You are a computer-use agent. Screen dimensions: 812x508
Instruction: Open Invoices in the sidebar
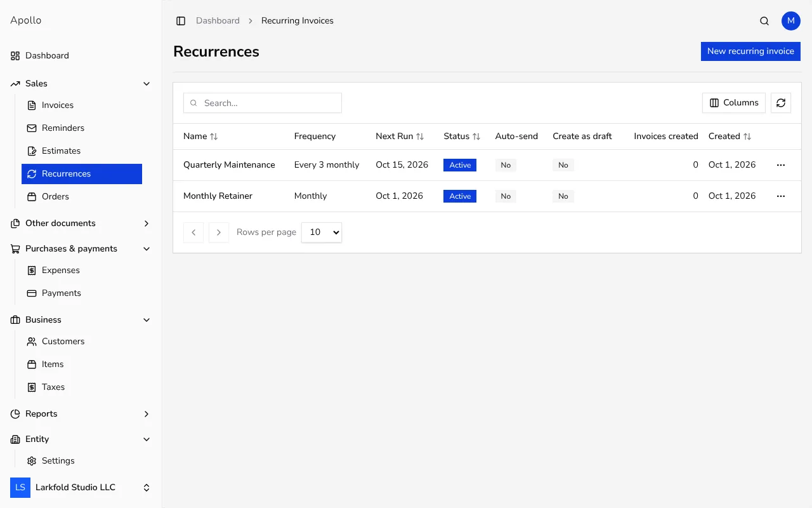pos(82,105)
